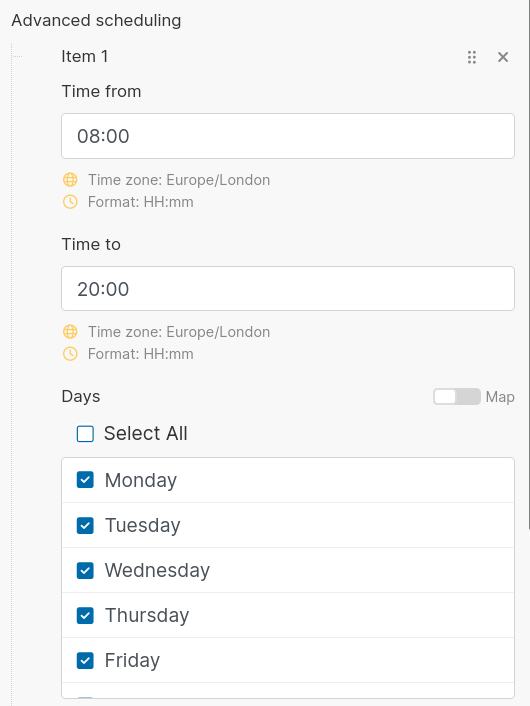Click the clock icon under Time to

[70, 354]
